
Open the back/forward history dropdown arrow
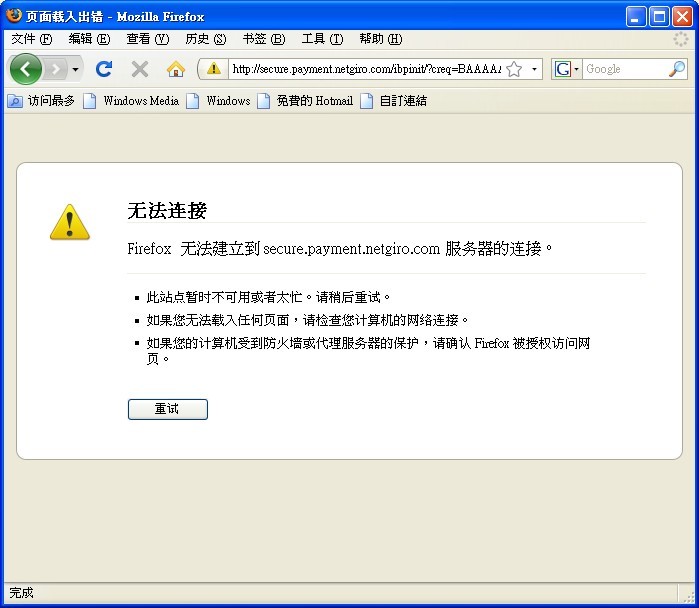(75, 69)
